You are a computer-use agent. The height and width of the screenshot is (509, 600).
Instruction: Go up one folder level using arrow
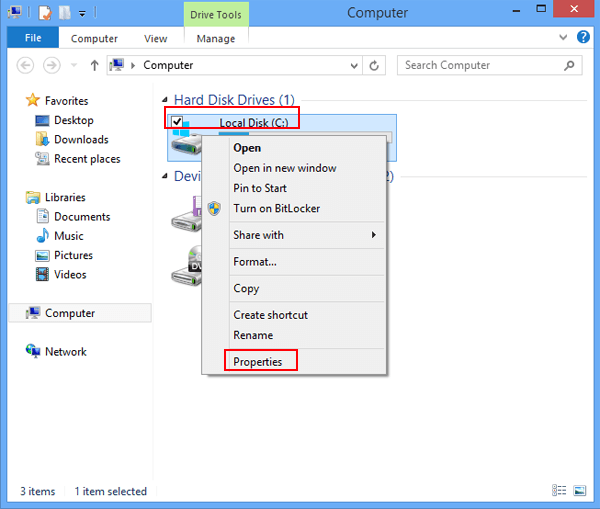(x=95, y=66)
